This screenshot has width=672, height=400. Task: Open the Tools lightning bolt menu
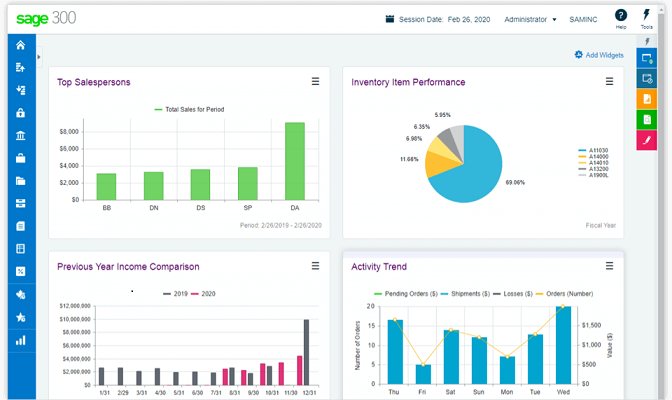pyautogui.click(x=647, y=18)
